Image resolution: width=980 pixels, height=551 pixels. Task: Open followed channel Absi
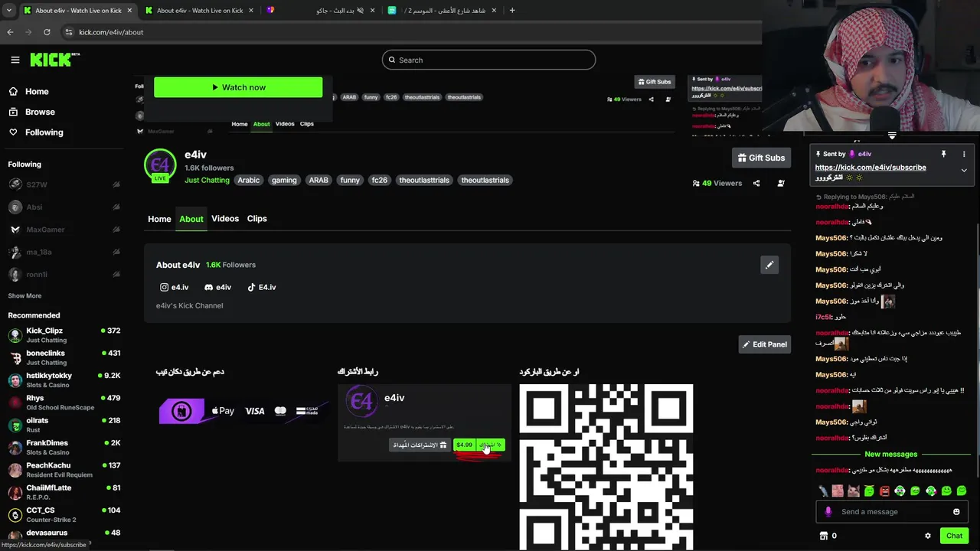(64, 207)
